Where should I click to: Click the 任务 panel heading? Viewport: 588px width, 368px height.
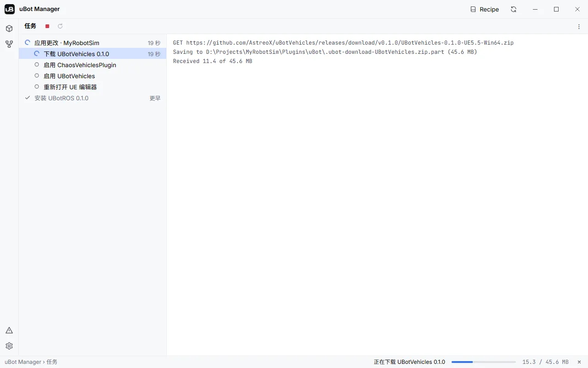pyautogui.click(x=30, y=26)
